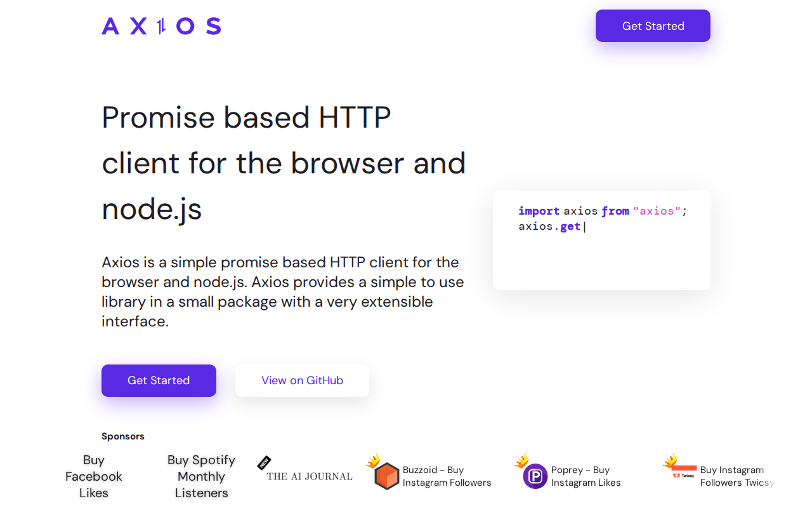Click the top-right Get Started button

(x=653, y=26)
